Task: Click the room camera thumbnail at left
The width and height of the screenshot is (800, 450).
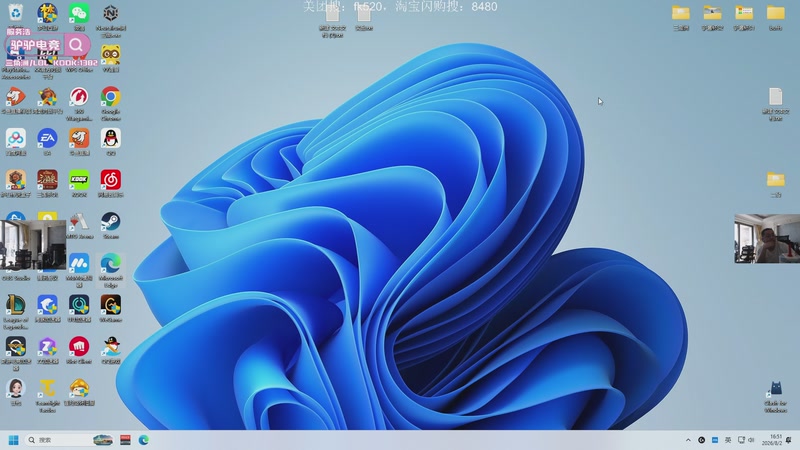Action: 33,245
